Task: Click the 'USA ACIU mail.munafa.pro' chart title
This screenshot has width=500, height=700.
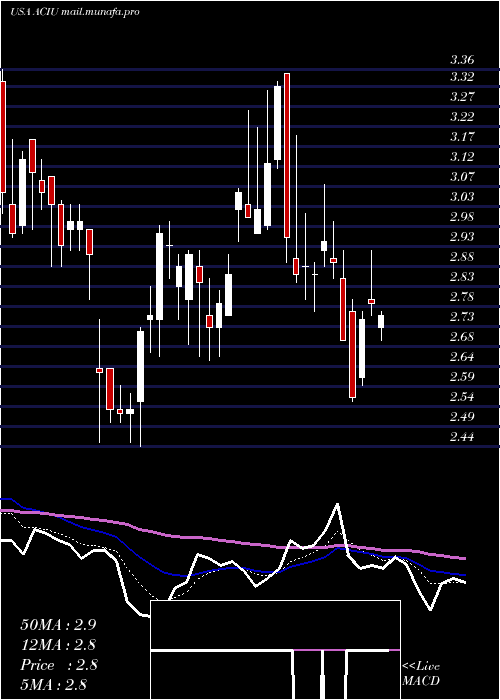Action: point(75,12)
